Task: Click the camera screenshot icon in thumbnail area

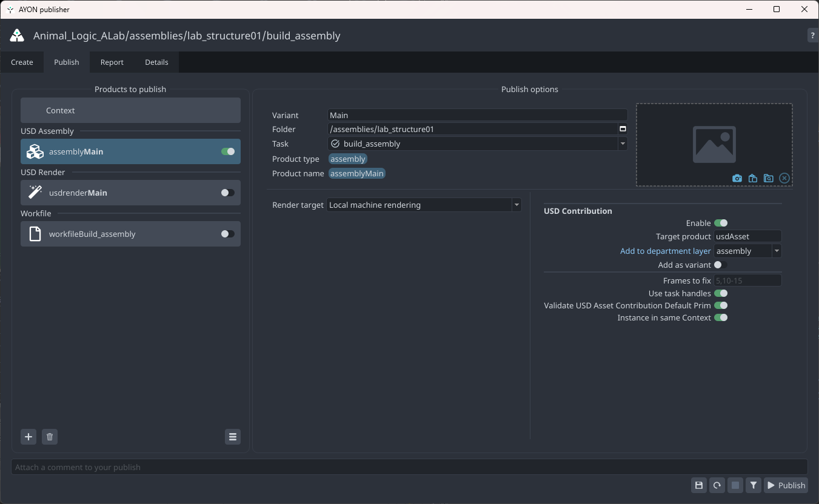Action: coord(737,178)
